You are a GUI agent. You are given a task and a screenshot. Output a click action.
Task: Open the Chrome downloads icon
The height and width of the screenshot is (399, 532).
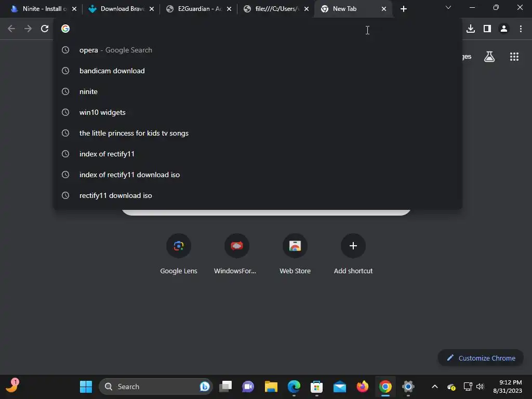tap(470, 29)
